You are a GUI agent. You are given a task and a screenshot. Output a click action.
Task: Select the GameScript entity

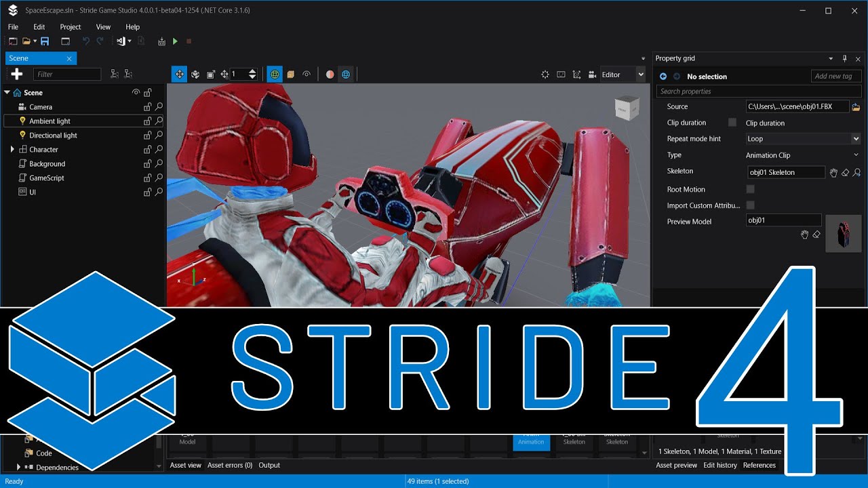click(47, 178)
